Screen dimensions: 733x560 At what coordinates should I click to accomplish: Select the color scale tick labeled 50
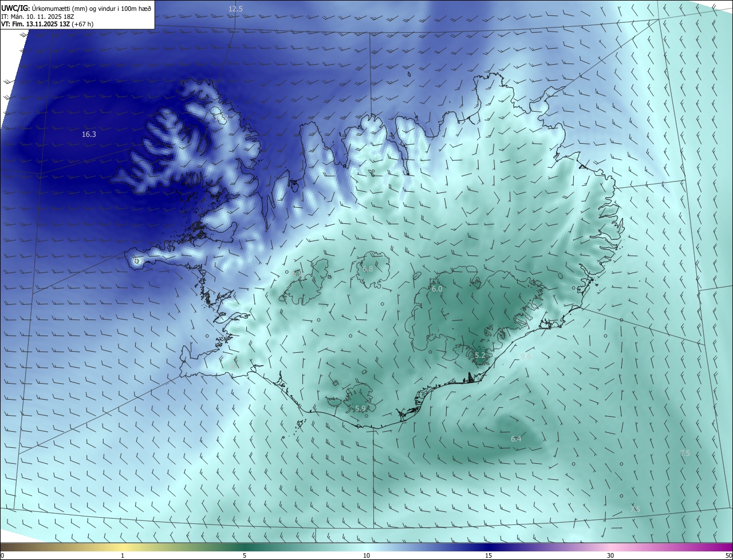(728, 555)
